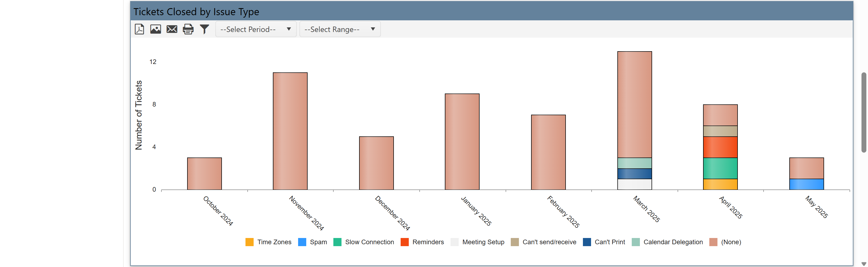Expand the Select Range dropdown
This screenshot has width=868, height=267.
click(340, 29)
